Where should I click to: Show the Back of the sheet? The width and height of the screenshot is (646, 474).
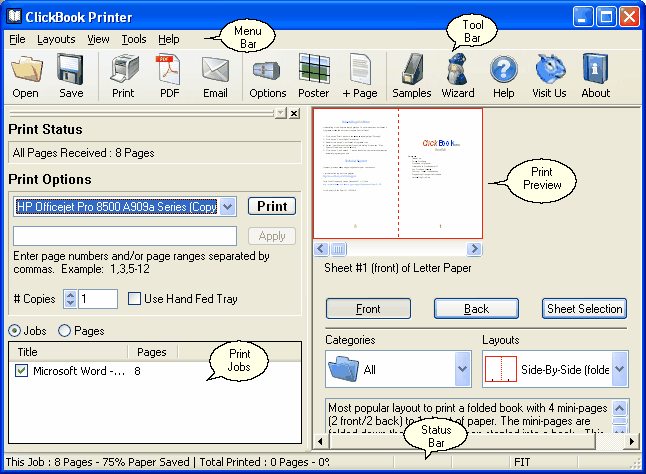tap(476, 309)
